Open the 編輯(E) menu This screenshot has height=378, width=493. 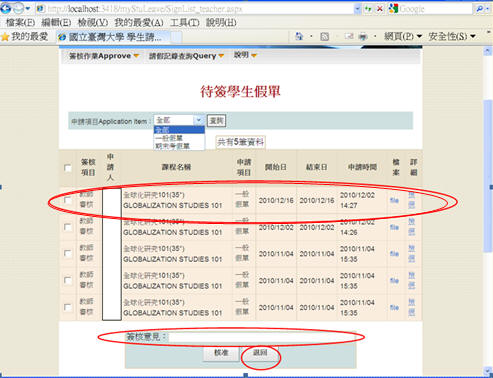(x=56, y=23)
